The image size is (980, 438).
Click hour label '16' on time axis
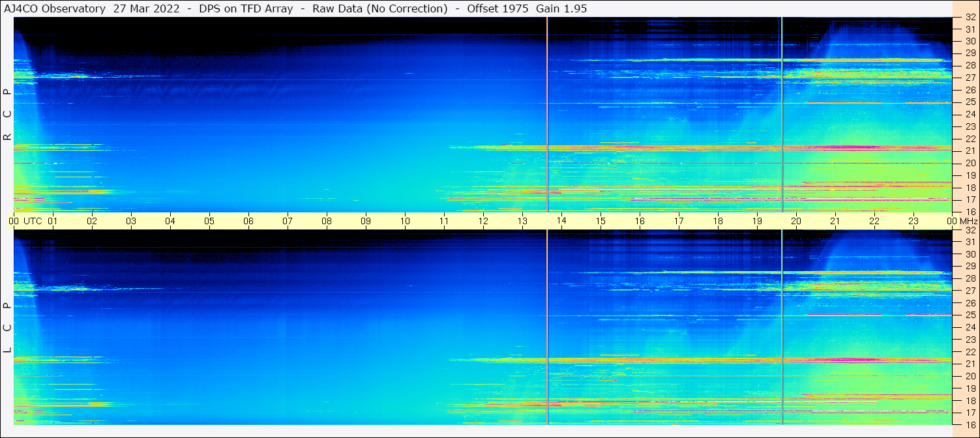(640, 221)
